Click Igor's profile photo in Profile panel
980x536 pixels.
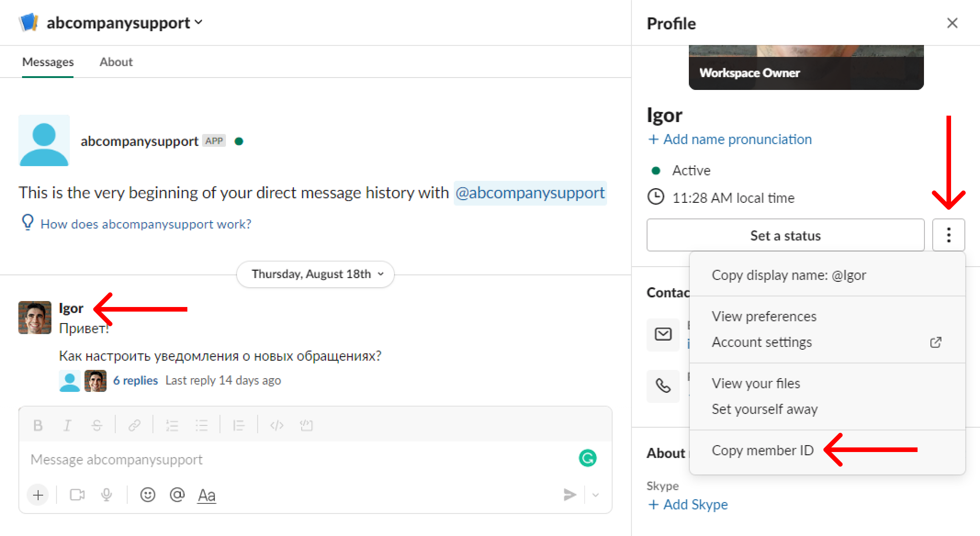click(806, 67)
